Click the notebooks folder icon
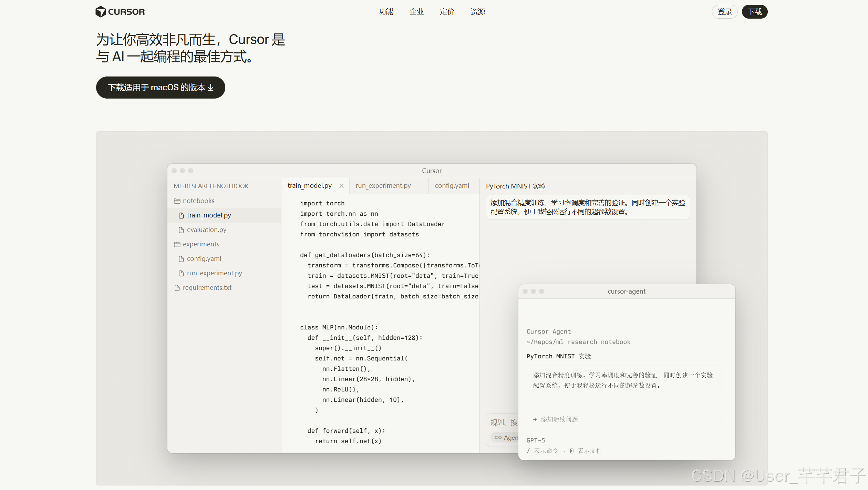Image resolution: width=868 pixels, height=490 pixels. click(x=177, y=201)
